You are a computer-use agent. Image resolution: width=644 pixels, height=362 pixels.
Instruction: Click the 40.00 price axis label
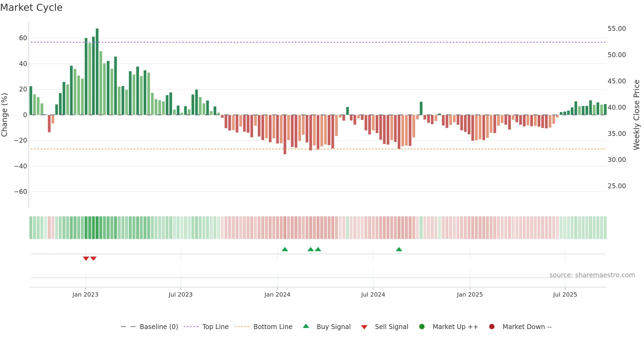coord(617,107)
